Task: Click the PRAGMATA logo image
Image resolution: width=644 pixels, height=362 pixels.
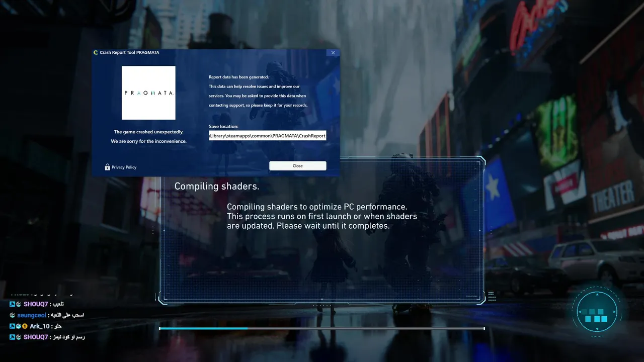Action: coord(148,93)
